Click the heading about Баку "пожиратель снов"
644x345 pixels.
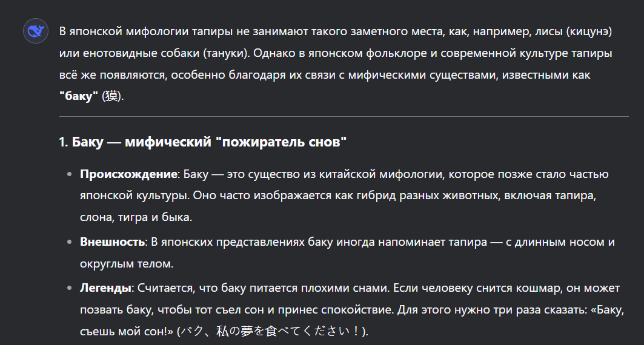point(203,143)
